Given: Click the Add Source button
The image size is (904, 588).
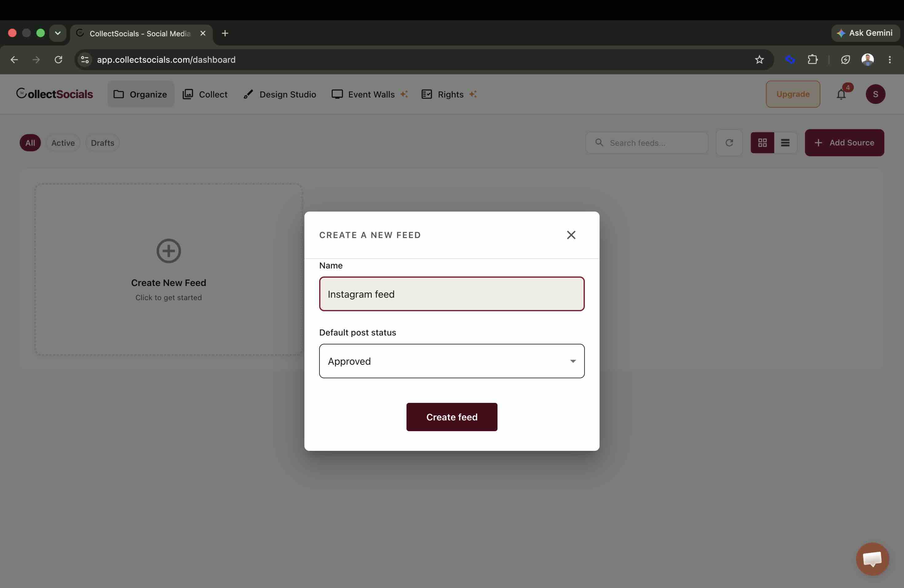Looking at the screenshot, I should pos(844,143).
